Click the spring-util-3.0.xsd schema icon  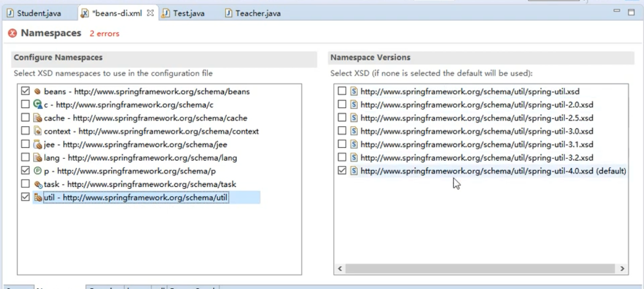[x=354, y=131]
